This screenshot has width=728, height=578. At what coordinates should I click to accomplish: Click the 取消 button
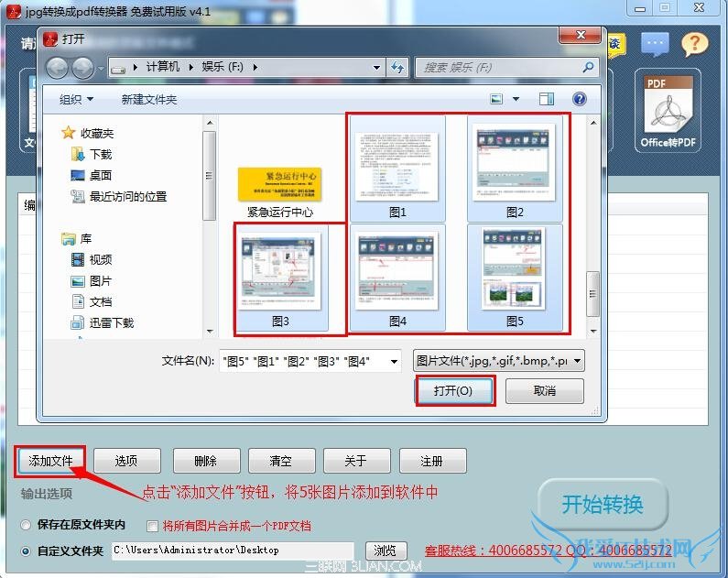click(545, 391)
